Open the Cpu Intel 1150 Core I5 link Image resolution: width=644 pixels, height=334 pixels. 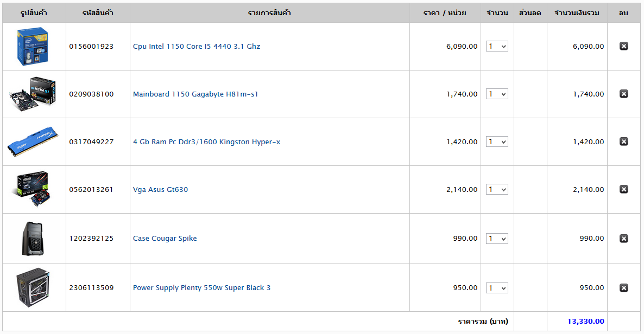(x=197, y=47)
